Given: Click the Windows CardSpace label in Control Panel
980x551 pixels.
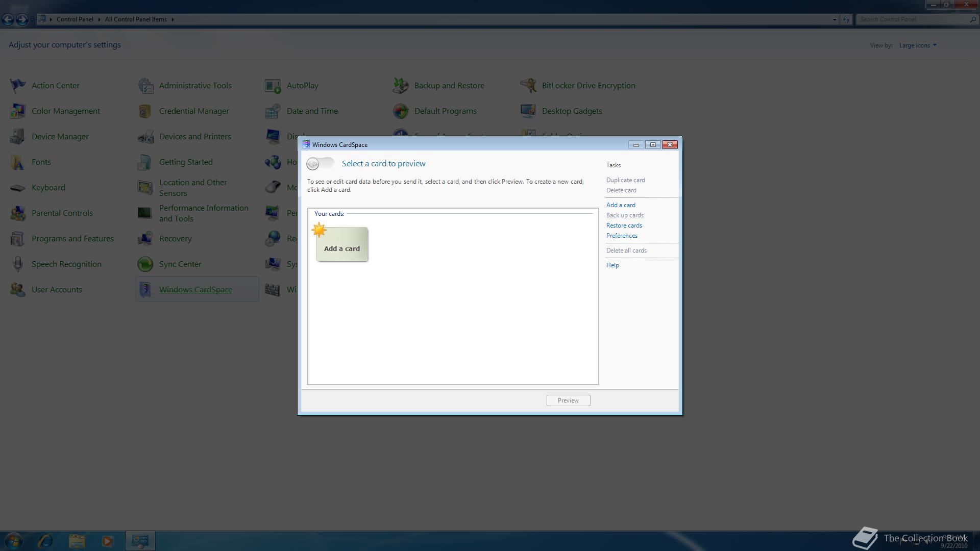Looking at the screenshot, I should coord(195,289).
